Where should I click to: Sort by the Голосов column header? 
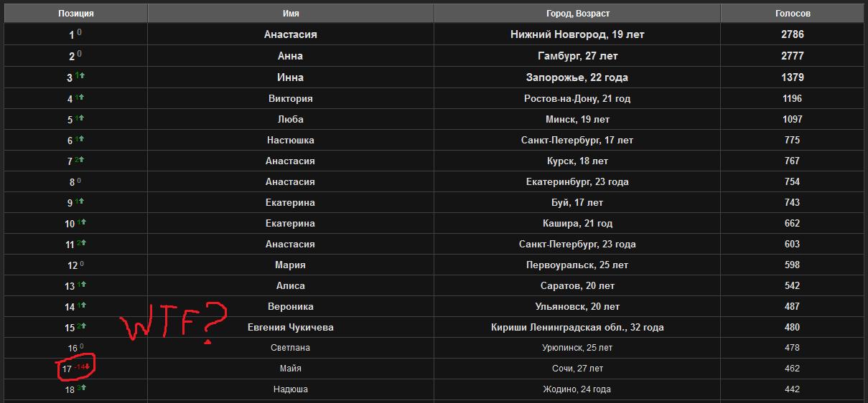point(793,13)
